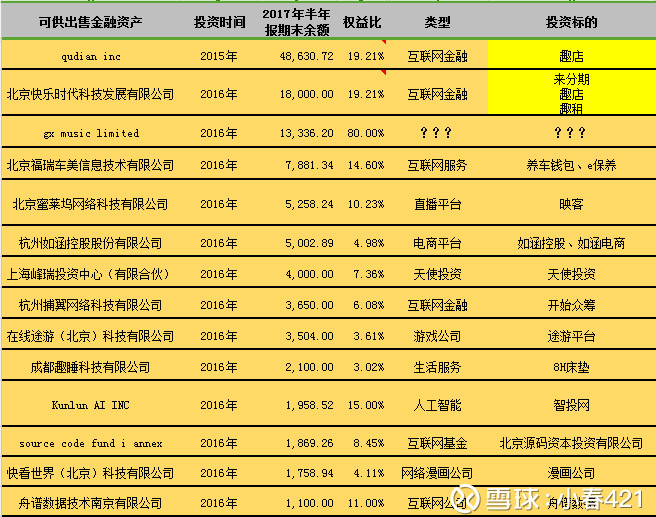The width and height of the screenshot is (656, 517).
Task: Click the amount 7,881.34
Action: pos(309,165)
